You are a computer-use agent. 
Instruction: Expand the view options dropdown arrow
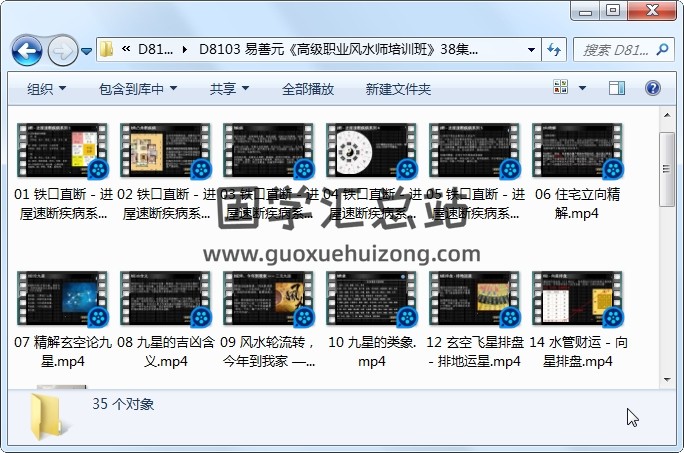(x=584, y=89)
